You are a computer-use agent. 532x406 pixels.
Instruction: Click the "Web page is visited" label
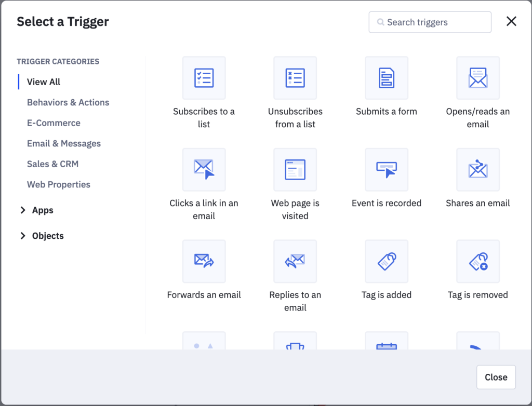(295, 209)
